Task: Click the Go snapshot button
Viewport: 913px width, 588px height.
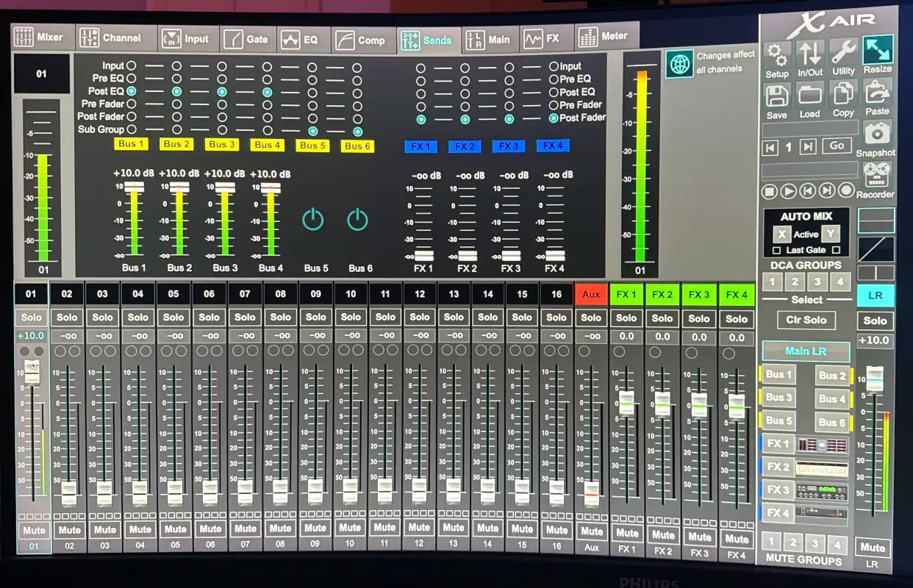Action: (x=837, y=146)
